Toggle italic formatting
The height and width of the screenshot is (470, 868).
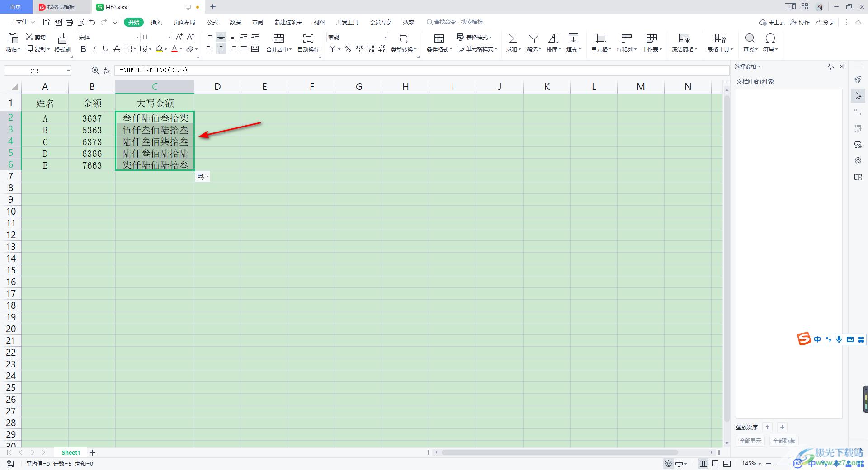(94, 49)
